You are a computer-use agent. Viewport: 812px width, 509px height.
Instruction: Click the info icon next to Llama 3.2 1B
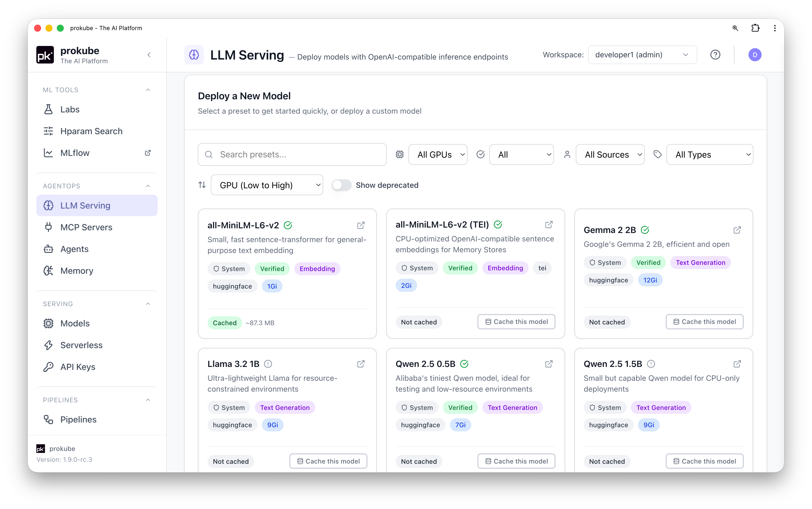pyautogui.click(x=268, y=364)
